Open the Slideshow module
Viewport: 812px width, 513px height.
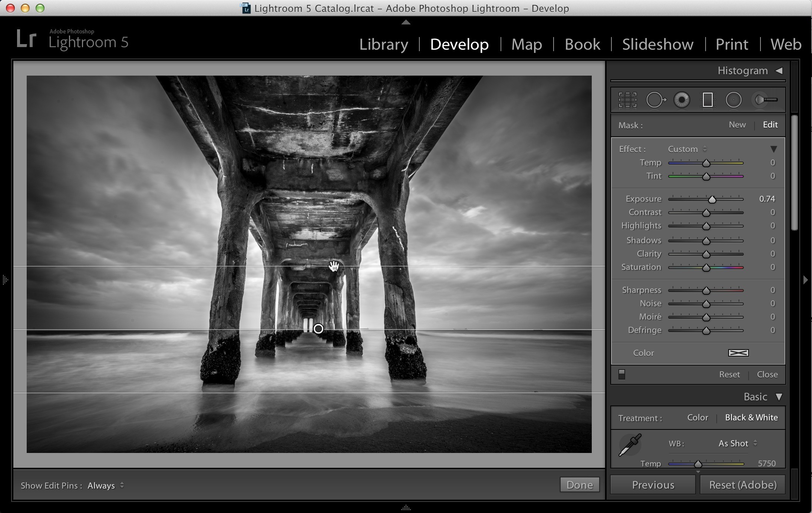[658, 44]
